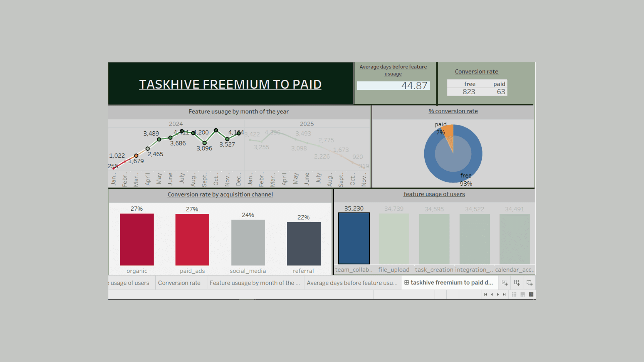Click the New Dashboard icon
The image size is (644, 362).
point(517,283)
